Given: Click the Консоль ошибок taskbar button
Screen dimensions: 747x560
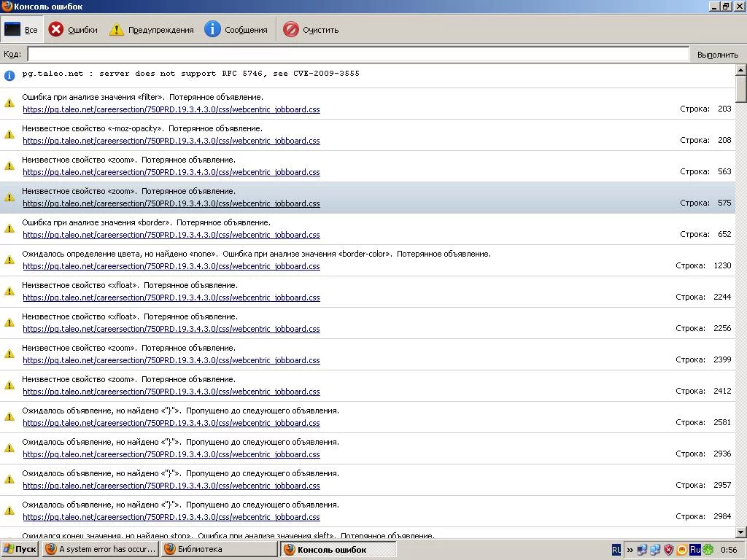Looking at the screenshot, I should tap(338, 550).
